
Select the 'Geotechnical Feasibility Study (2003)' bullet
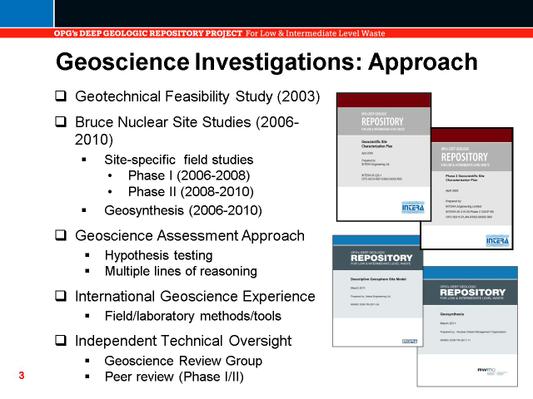click(x=197, y=97)
